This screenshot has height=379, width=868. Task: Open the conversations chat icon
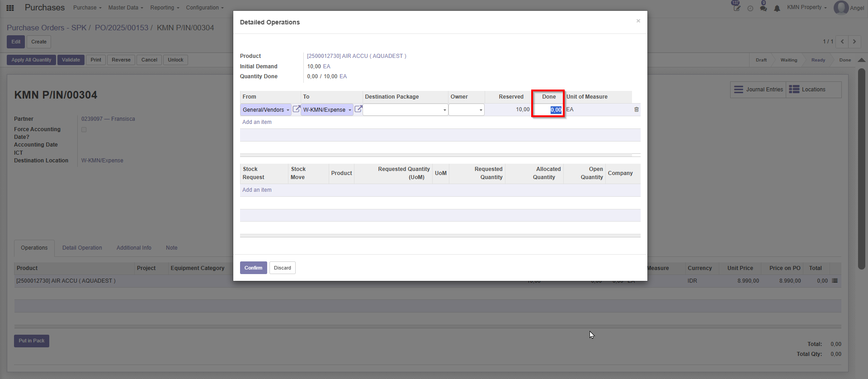coord(764,8)
